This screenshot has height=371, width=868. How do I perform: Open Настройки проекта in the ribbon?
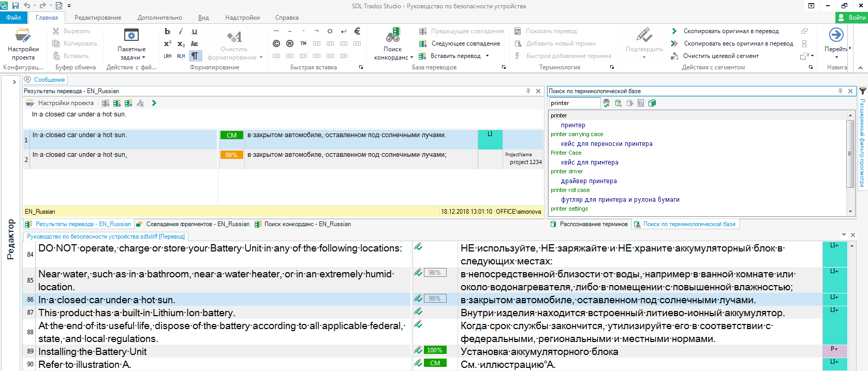[x=23, y=44]
